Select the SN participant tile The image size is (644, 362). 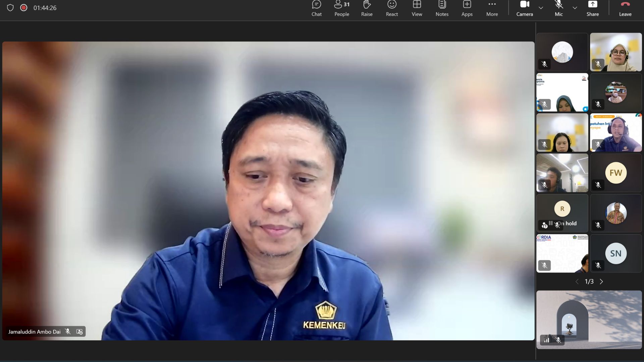(x=615, y=253)
